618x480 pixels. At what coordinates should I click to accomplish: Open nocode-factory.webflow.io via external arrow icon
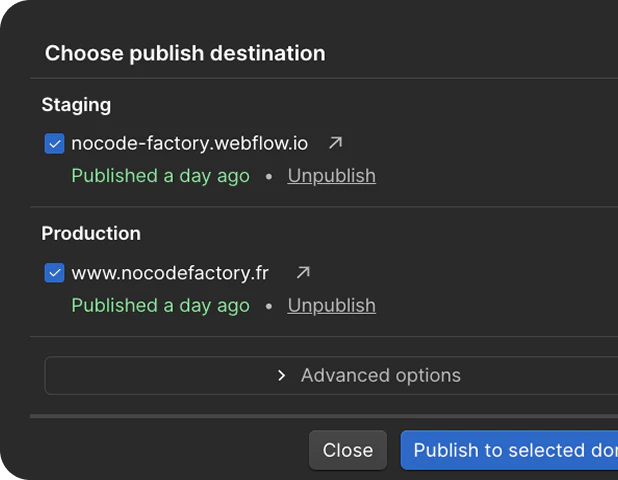coord(335,143)
